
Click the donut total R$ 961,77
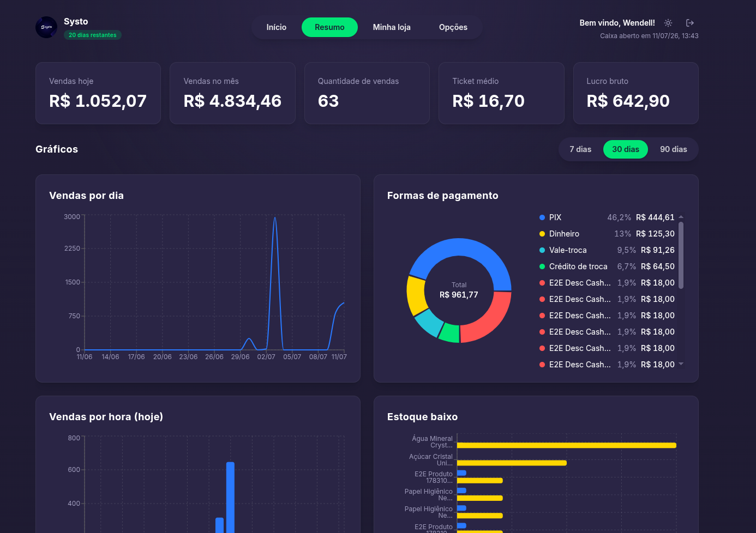tap(459, 295)
